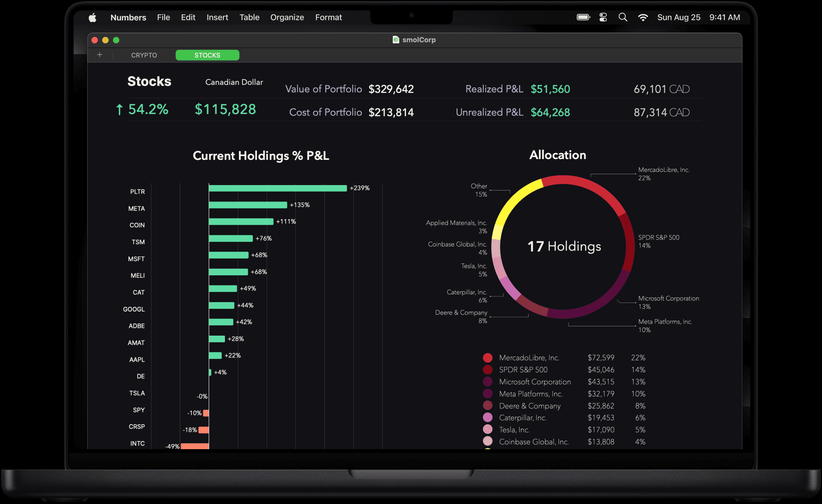Select the Canadian Dollar label

[x=234, y=82]
